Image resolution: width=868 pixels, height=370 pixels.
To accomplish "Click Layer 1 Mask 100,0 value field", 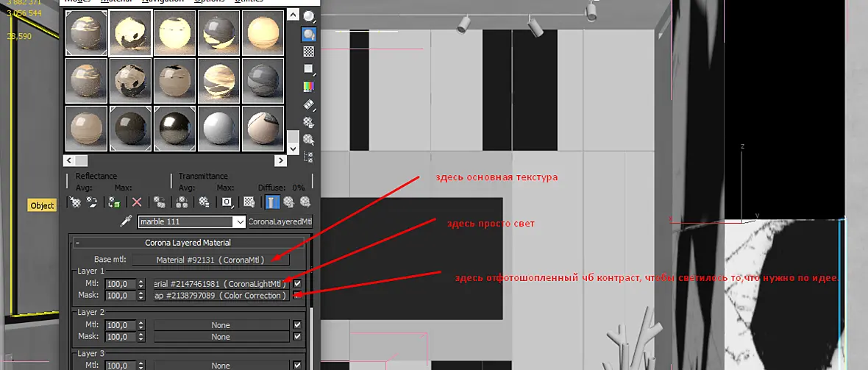I will tap(121, 296).
